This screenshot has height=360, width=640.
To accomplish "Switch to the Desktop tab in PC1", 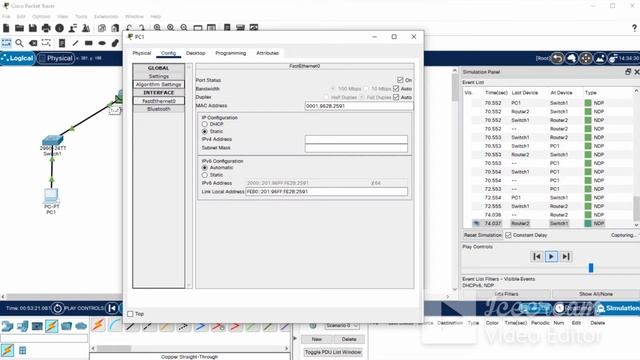I will (196, 53).
